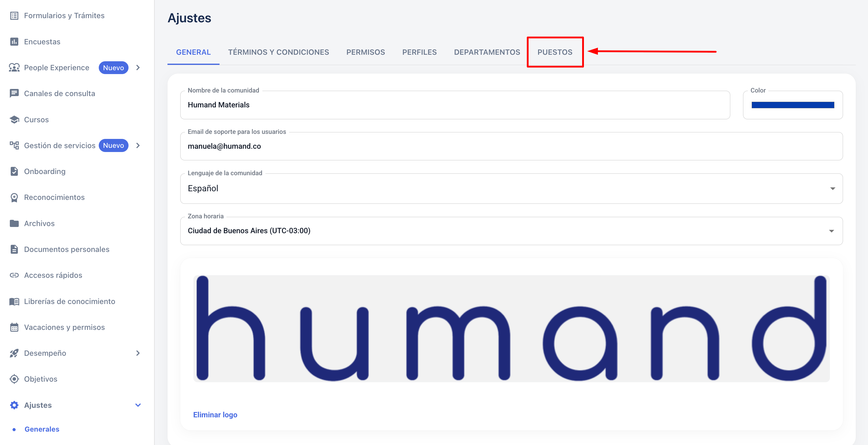Image resolution: width=868 pixels, height=445 pixels.
Task: Click the Canales de consulta chat icon
Action: (x=14, y=93)
